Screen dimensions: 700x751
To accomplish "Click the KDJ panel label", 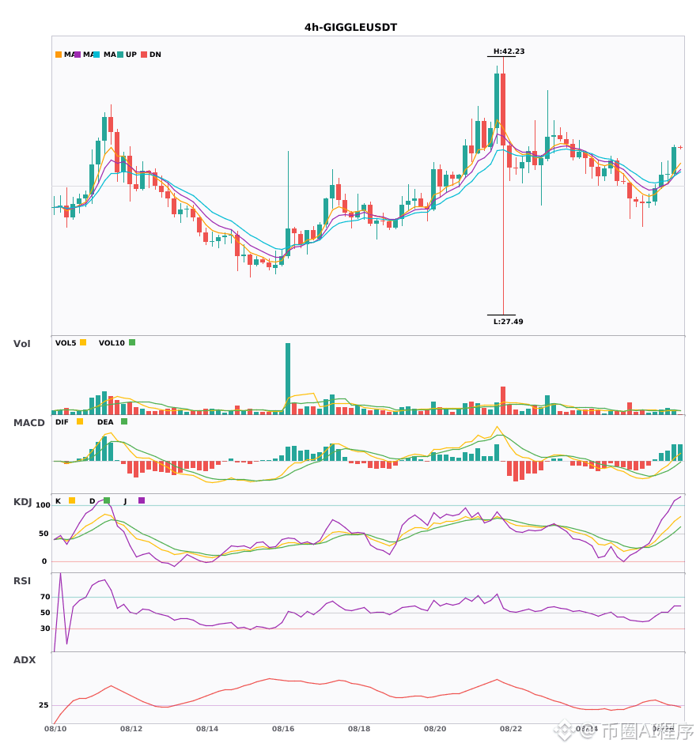I will pos(22,502).
